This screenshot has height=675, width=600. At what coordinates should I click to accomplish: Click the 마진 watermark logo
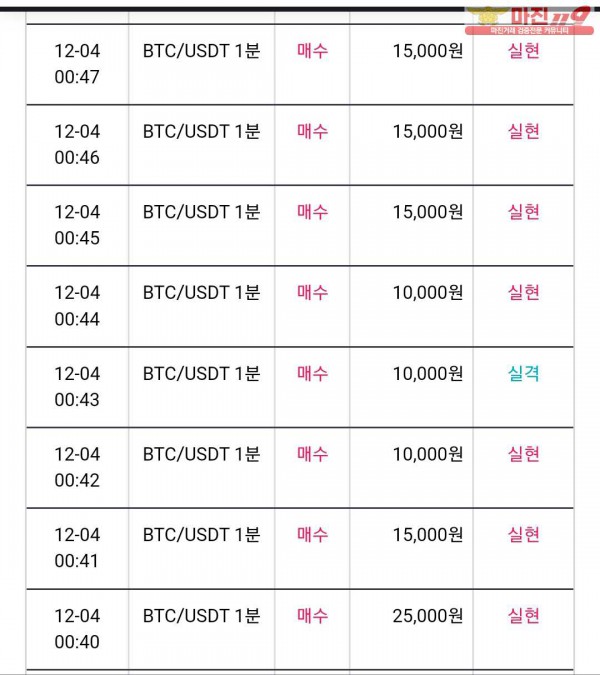click(x=529, y=20)
